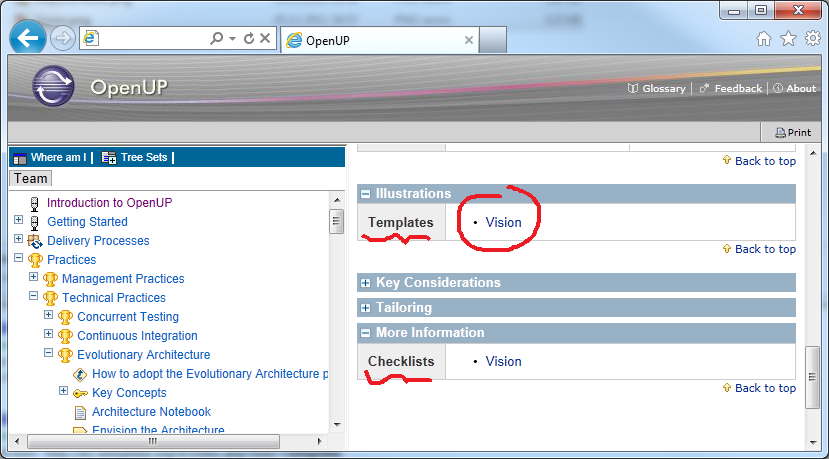Viewport: 829px width, 459px height.
Task: Click the tree panel horizontal scrollbar thumb
Action: click(153, 441)
